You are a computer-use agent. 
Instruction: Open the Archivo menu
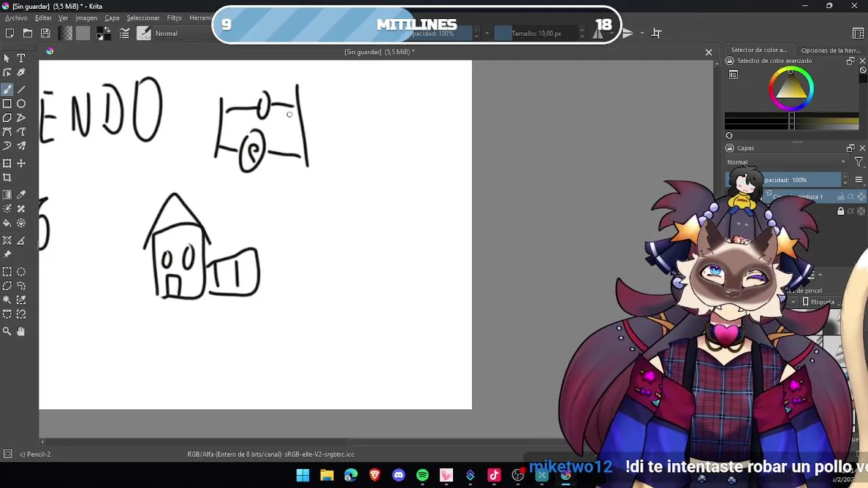pyautogui.click(x=16, y=18)
